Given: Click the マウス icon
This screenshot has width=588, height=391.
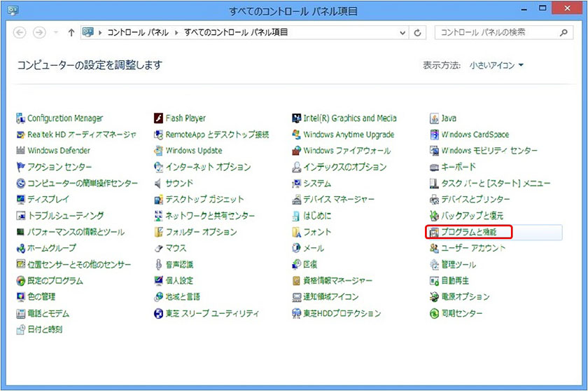Looking at the screenshot, I should click(159, 249).
